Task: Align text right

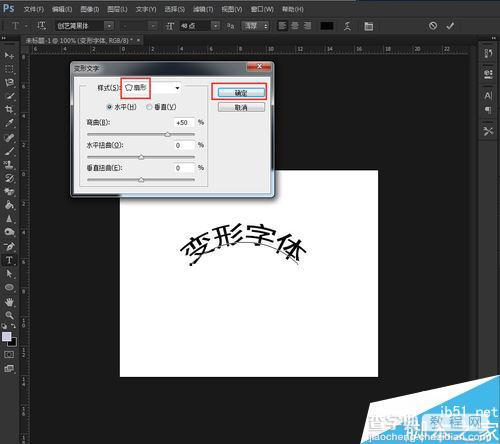Action: click(x=307, y=26)
